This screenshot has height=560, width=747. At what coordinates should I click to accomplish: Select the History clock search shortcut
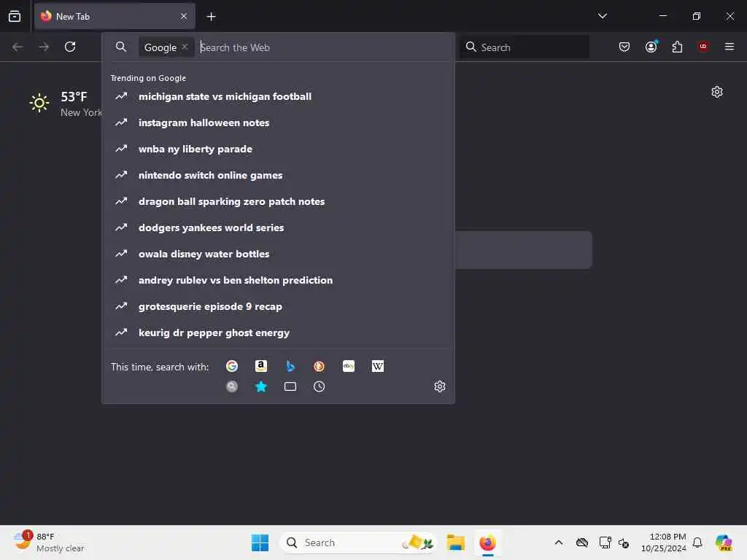320,386
